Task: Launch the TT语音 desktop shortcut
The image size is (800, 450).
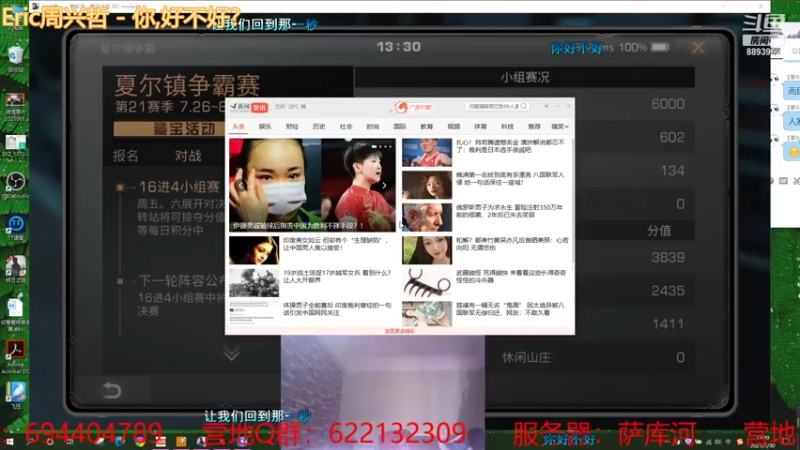Action: 15,227
